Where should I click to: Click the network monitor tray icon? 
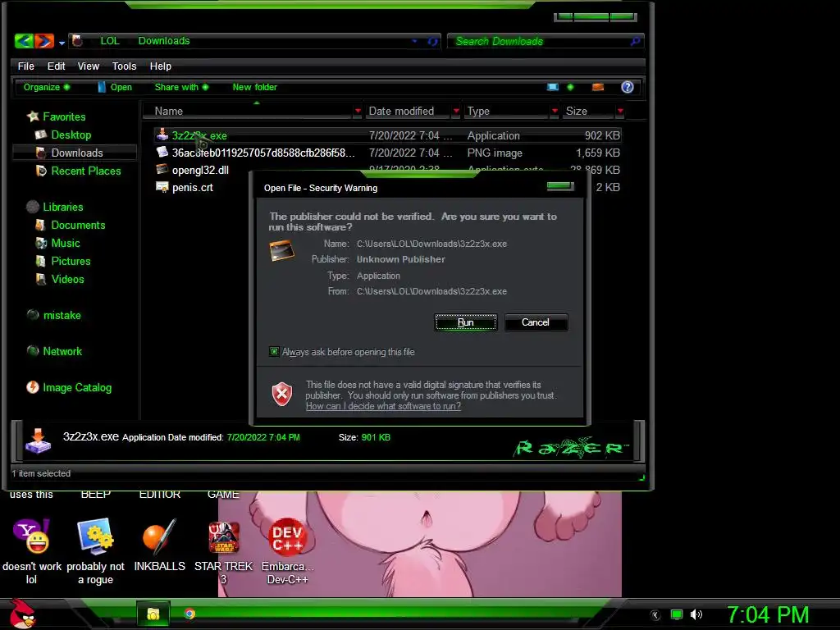pos(677,614)
